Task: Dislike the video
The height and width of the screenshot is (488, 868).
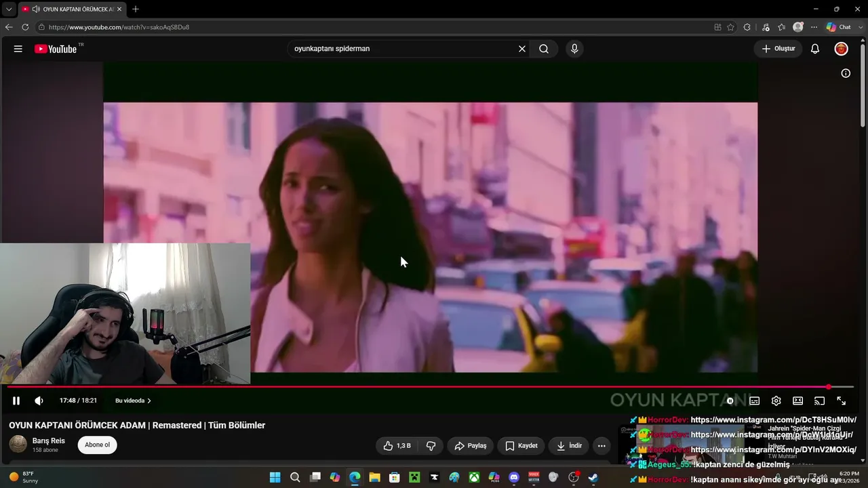Action: click(431, 445)
